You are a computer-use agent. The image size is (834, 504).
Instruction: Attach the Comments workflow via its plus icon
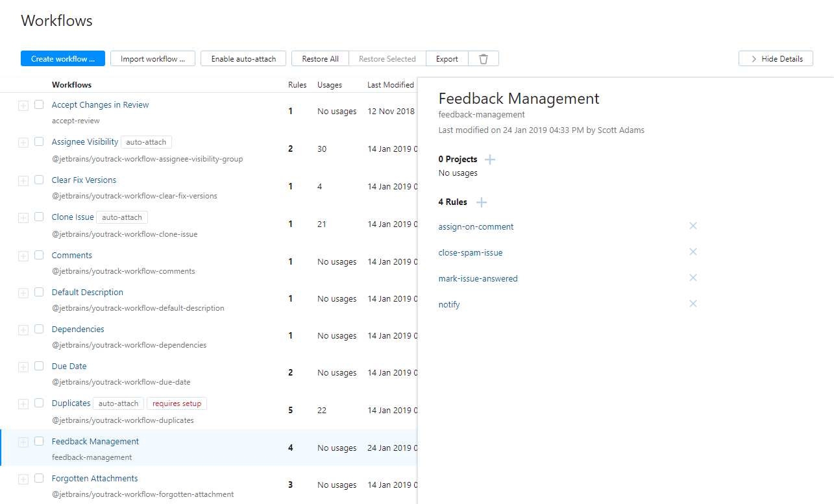(23, 255)
